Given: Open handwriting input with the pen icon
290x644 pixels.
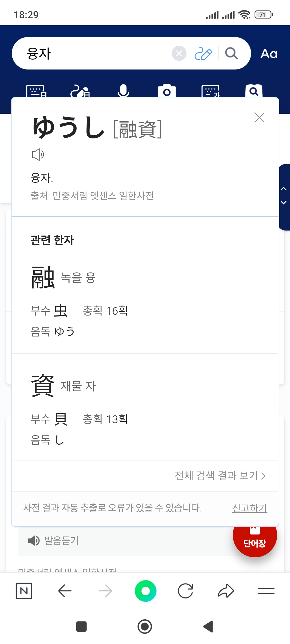Looking at the screenshot, I should (203, 53).
